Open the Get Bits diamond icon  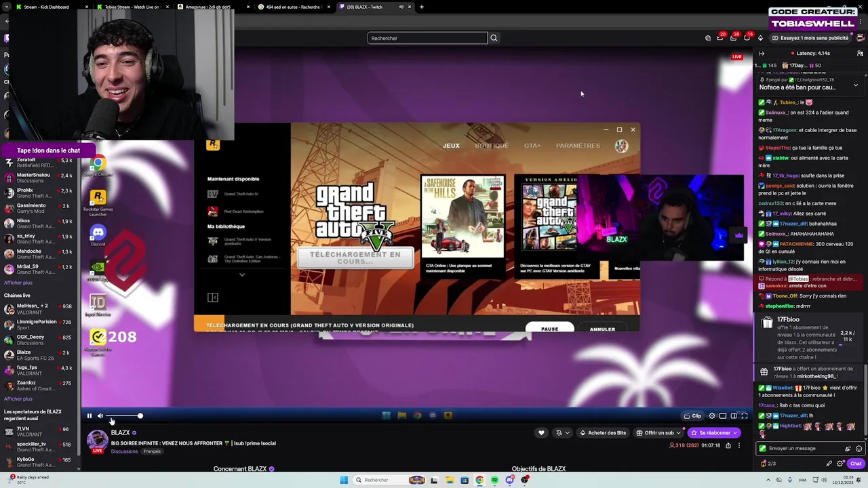(x=760, y=38)
